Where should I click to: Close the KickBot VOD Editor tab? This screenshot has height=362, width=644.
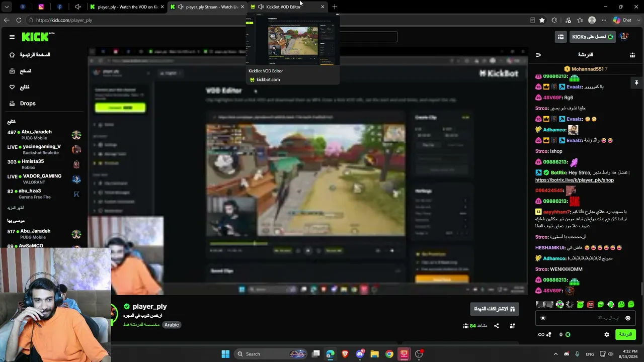pos(323,7)
